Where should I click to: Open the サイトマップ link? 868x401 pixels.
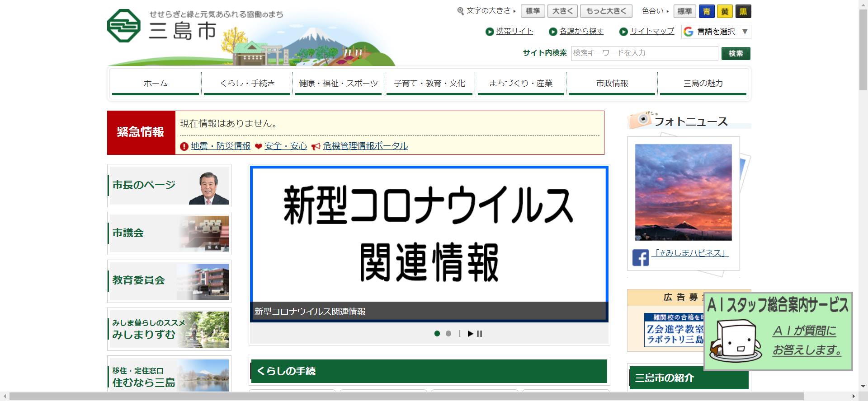(652, 31)
